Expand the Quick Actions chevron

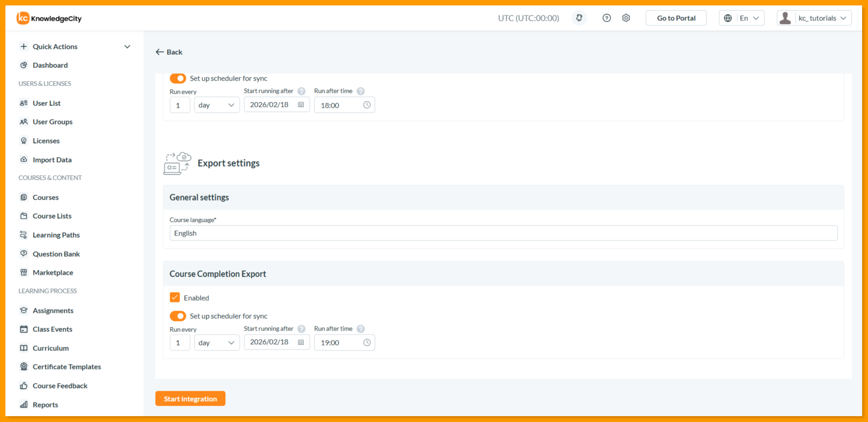[x=128, y=47]
